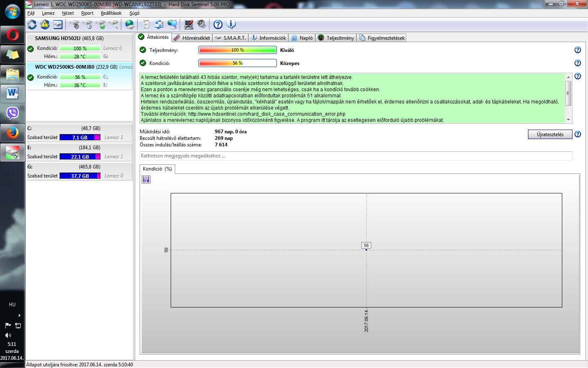This screenshot has width=588, height=368.
Task: Click the Windows Start orb
Action: [x=12, y=11]
